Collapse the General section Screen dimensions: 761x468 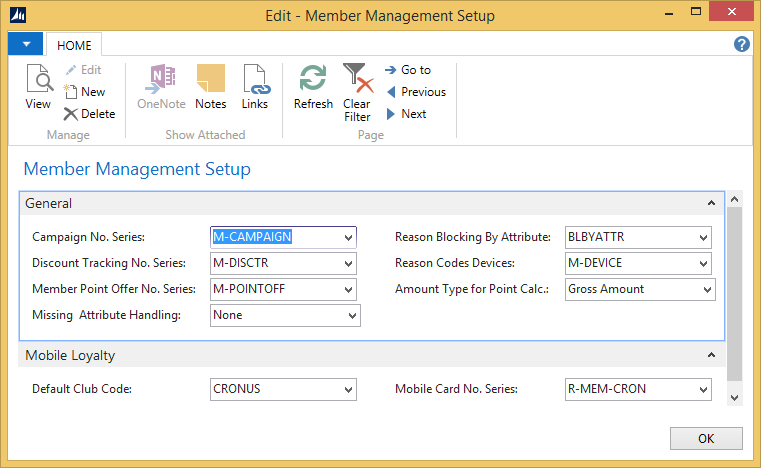711,203
